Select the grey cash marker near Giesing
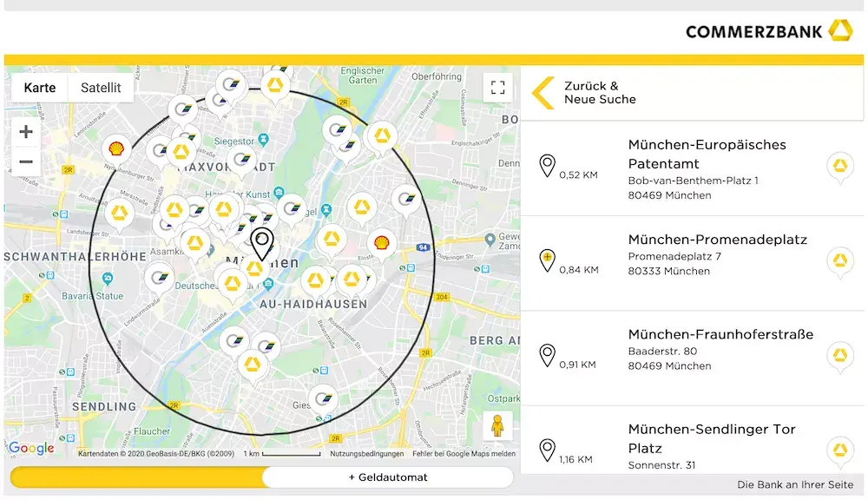Screen dimensions: 868x500 [x=323, y=398]
